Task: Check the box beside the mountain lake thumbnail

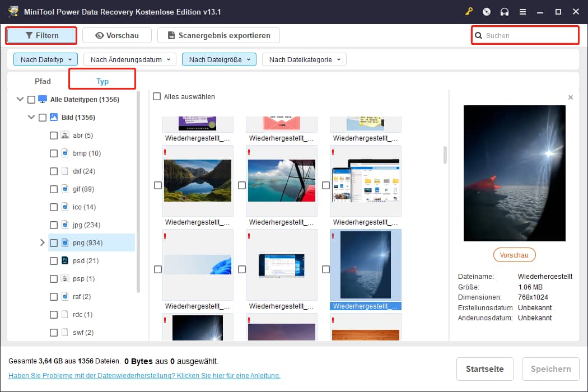Action: tap(158, 185)
